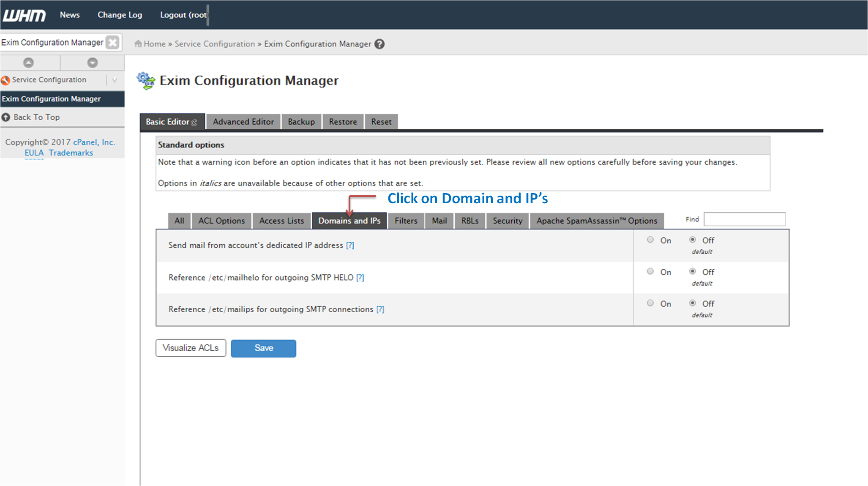Click the Find input field
868x486 pixels.
pos(745,219)
